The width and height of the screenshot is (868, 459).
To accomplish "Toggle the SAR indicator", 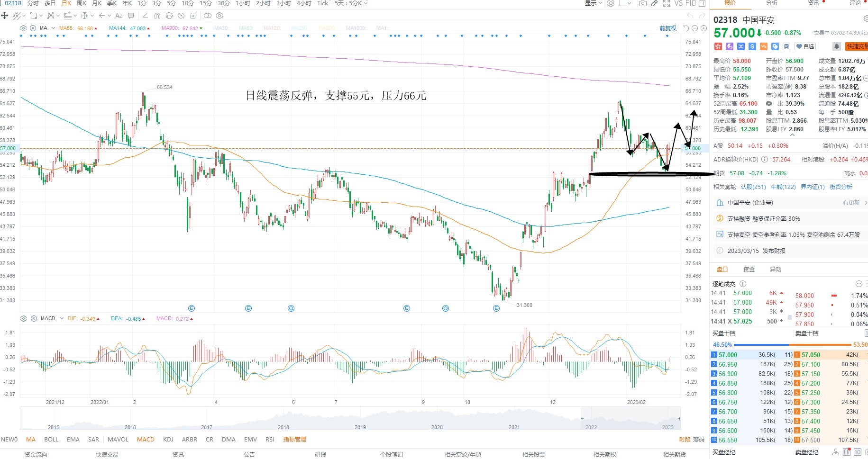I will [93, 439].
